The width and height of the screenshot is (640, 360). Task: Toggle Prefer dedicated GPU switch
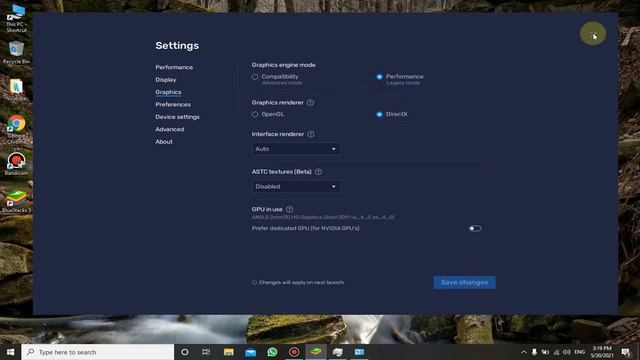tap(475, 229)
